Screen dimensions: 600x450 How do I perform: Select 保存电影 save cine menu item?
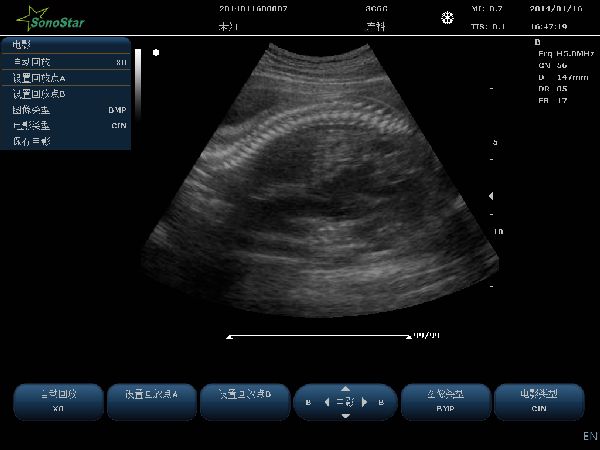pos(66,142)
